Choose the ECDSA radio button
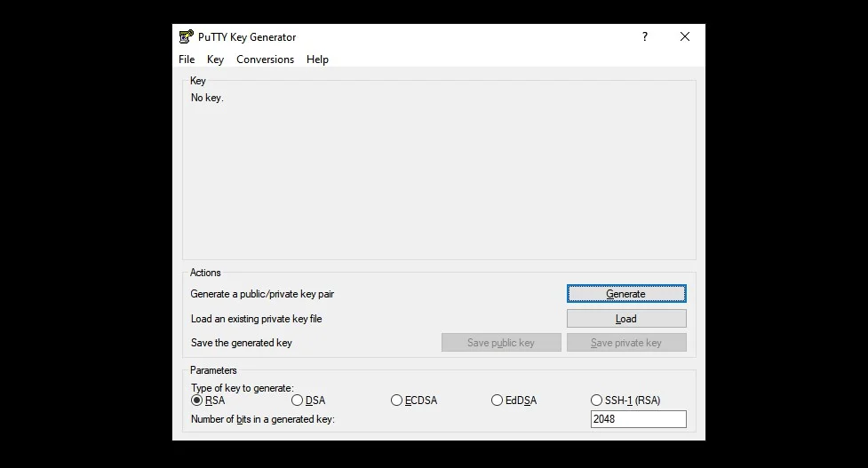The height and width of the screenshot is (468, 868). (x=414, y=400)
